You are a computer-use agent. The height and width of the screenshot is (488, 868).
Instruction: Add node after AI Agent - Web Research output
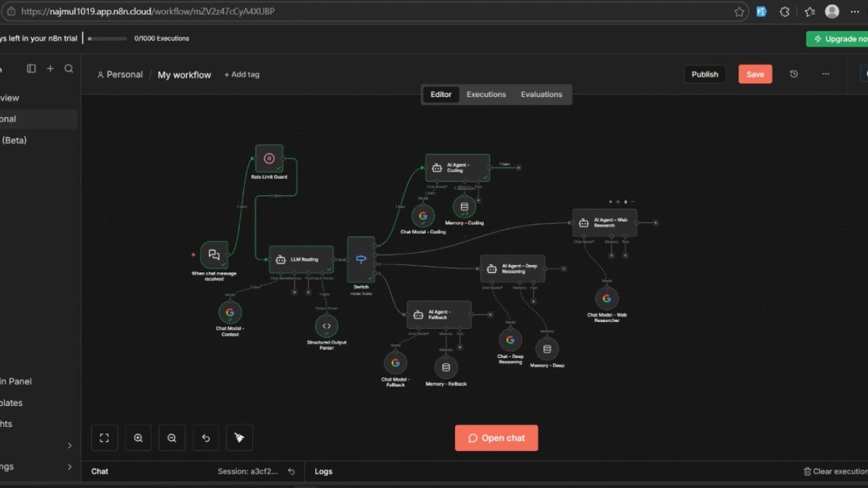pos(656,222)
